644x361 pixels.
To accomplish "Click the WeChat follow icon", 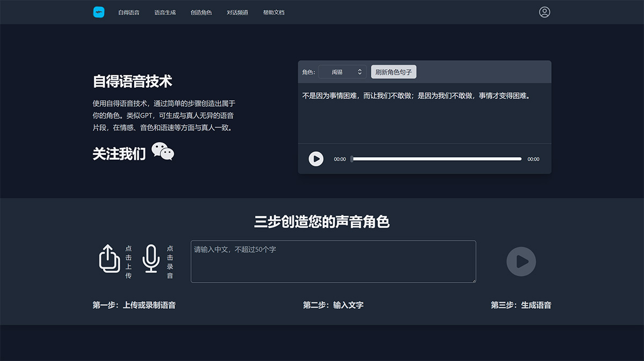I will tap(163, 152).
